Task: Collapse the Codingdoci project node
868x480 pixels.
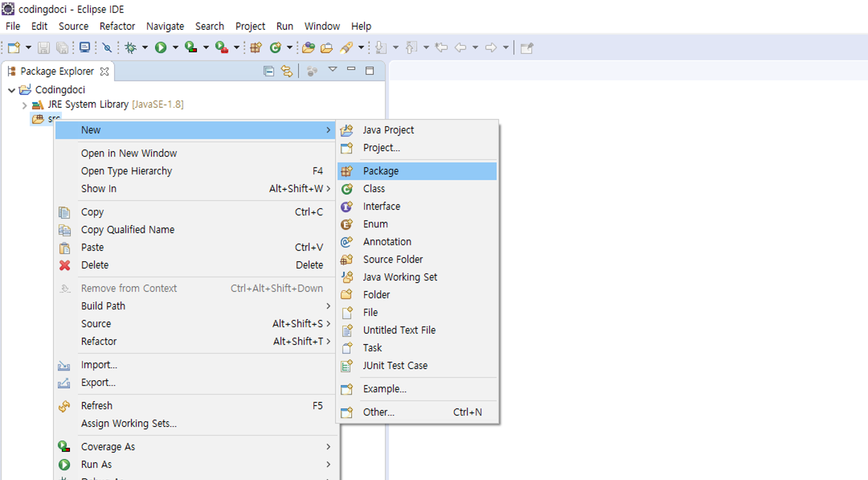Action: pos(11,90)
